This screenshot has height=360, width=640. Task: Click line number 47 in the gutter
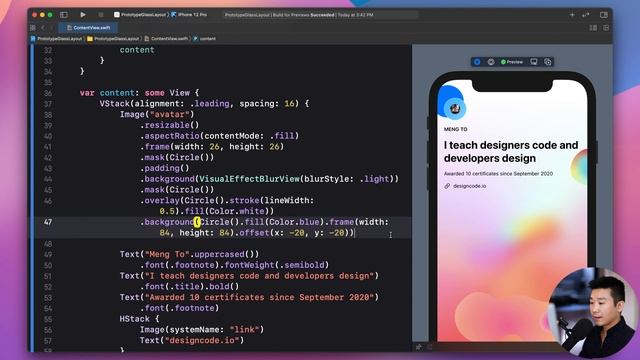(x=48, y=222)
